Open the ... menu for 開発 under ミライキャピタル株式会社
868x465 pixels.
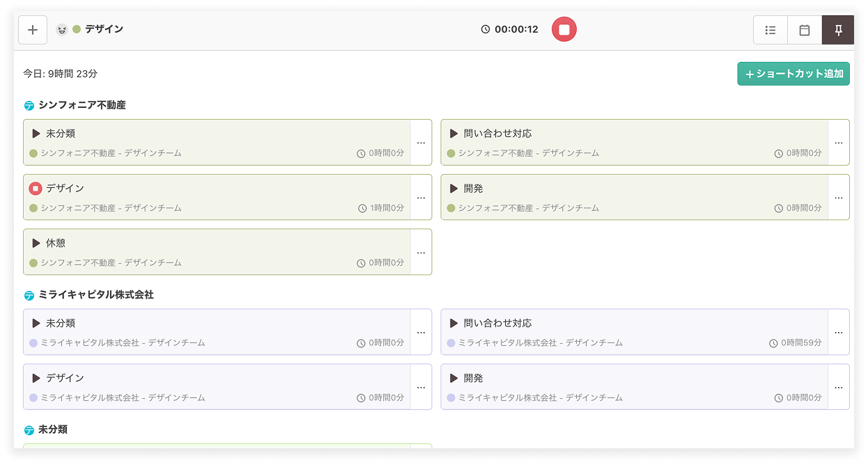pos(839,387)
